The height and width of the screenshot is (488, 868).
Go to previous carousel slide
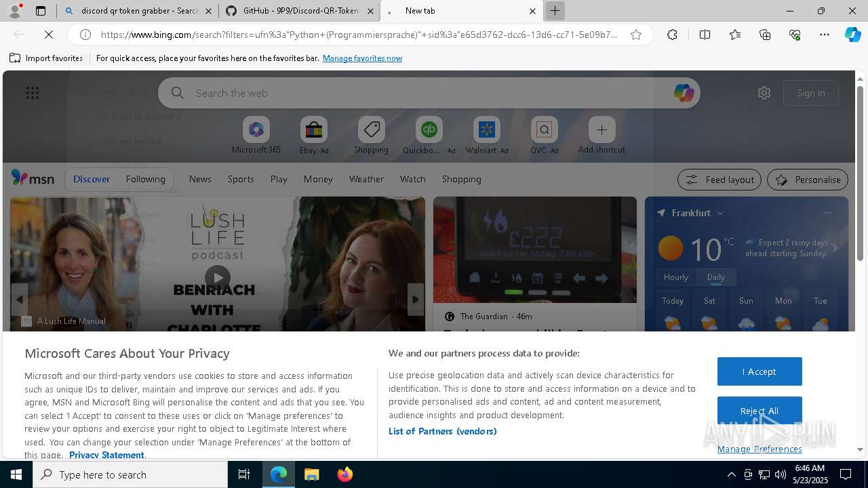[x=20, y=299]
